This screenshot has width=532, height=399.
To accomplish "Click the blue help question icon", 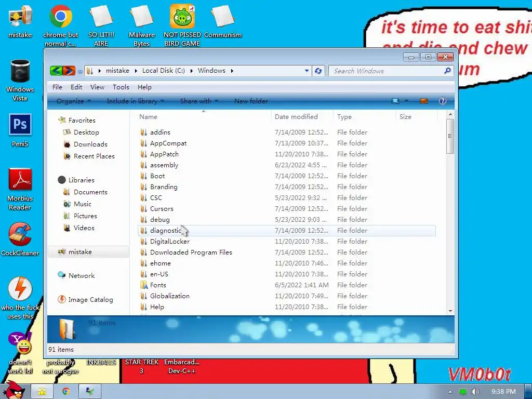I will pos(443,101).
